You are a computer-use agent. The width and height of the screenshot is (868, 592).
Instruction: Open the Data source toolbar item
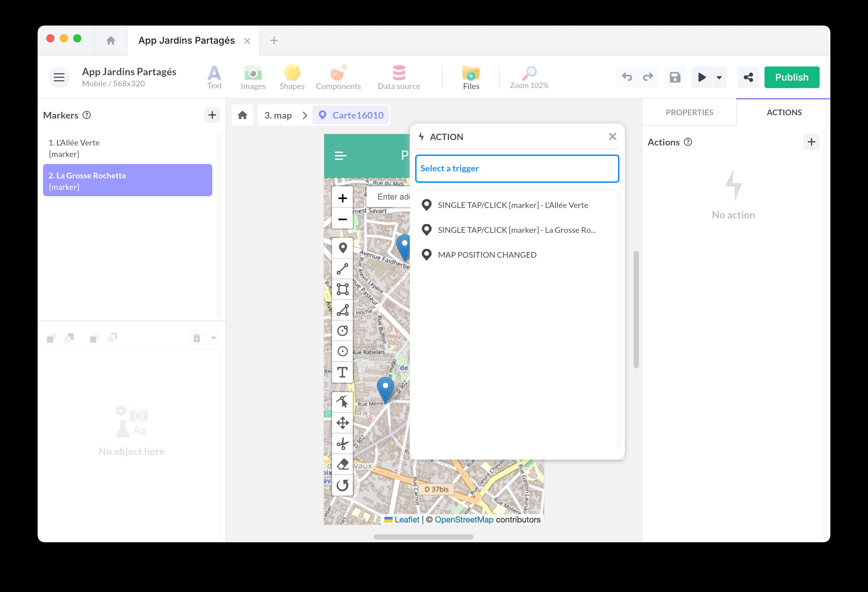(x=398, y=77)
